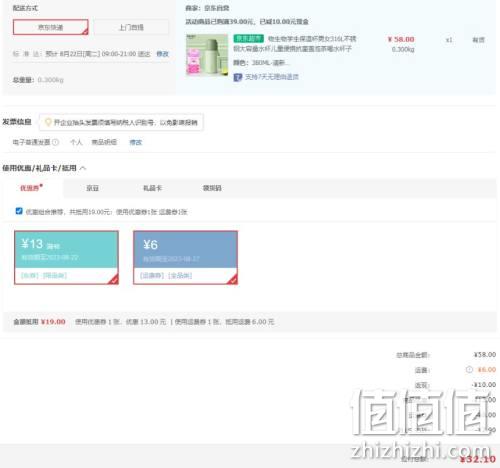Screen dimensions: 500x468
Task: Click the green 京东超市 badge
Action: [x=249, y=39]
